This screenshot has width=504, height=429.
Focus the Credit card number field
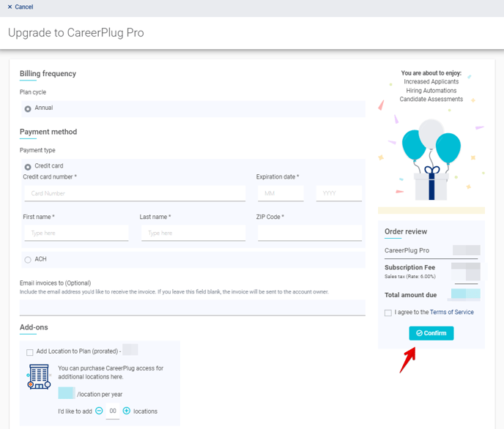coord(135,193)
